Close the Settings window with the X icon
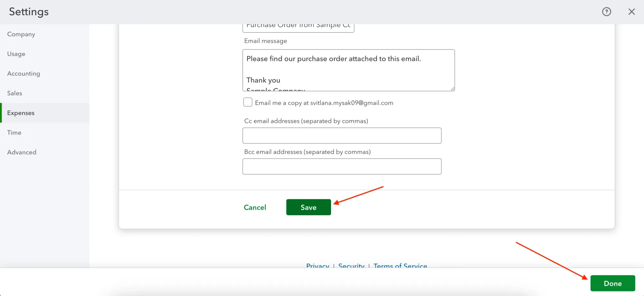 (631, 12)
